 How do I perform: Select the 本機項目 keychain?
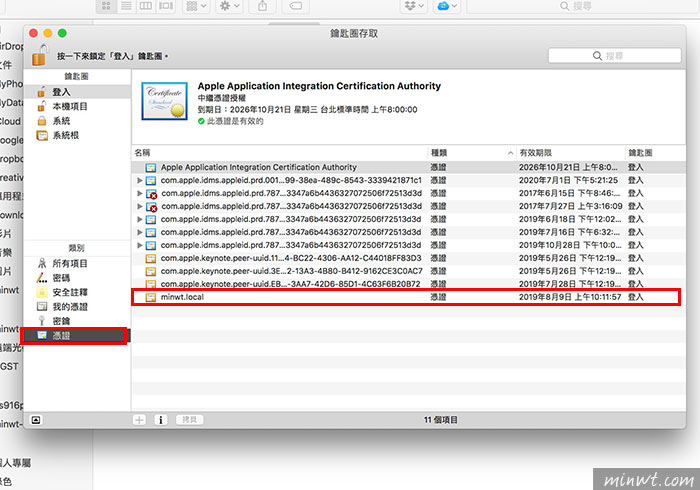(x=77, y=106)
